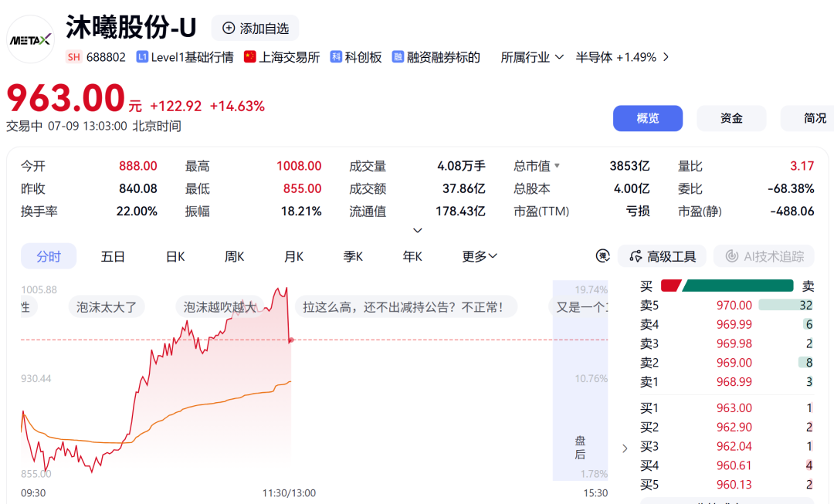
Task: Click 最高 value 1008.00
Action: pyautogui.click(x=299, y=166)
